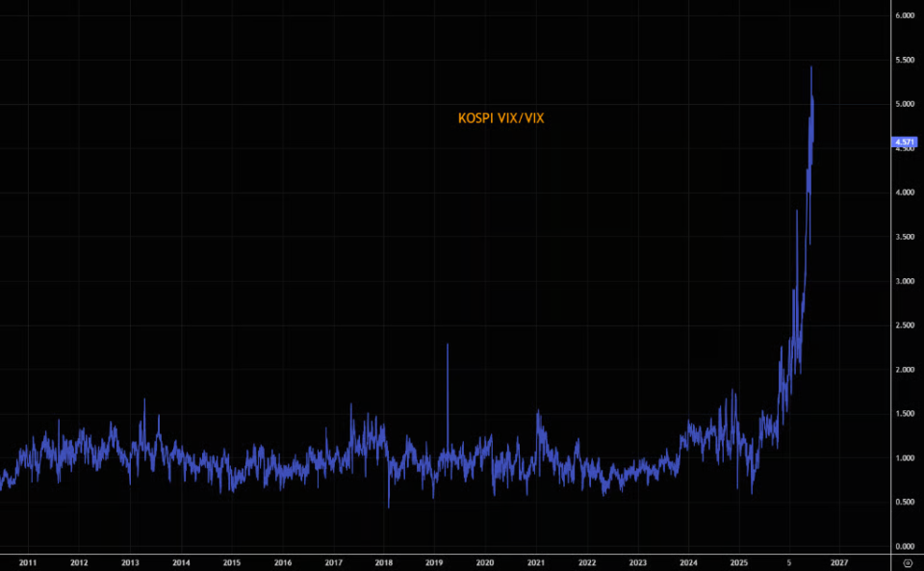Click the 2014 label on time axis
Screen dimensions: 924x571
181,562
